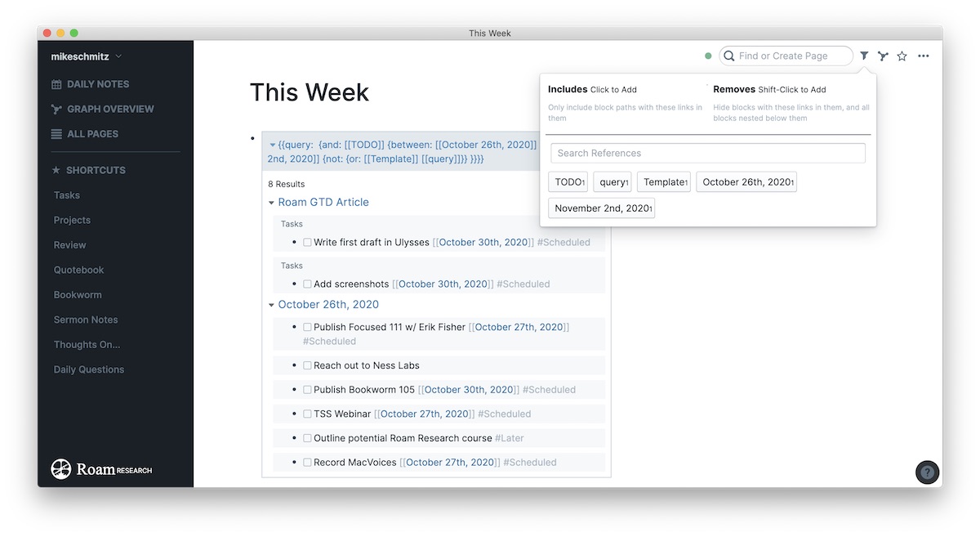This screenshot has width=980, height=537.
Task: Add query filter reference
Action: coord(612,182)
